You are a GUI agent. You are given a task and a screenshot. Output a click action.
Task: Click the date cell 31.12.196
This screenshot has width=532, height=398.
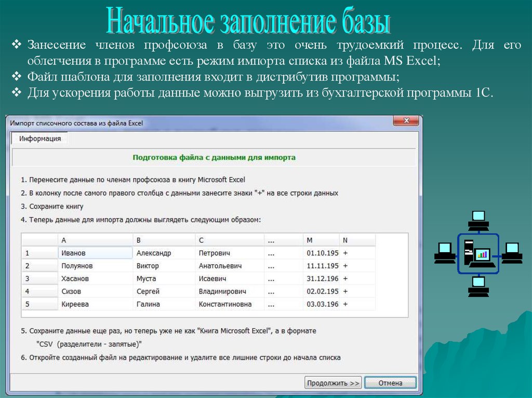[321, 279]
